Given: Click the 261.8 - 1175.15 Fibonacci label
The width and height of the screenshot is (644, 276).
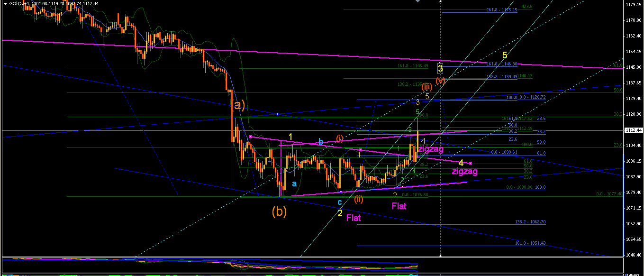Looking at the screenshot, I should coord(501,10).
